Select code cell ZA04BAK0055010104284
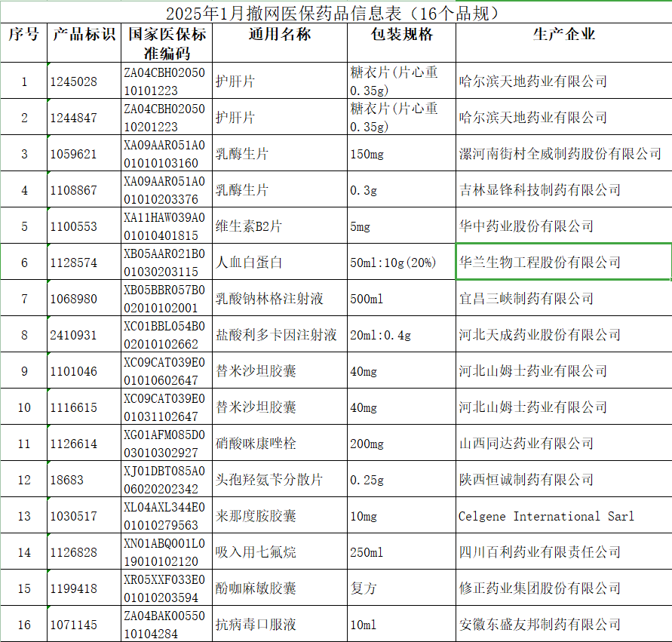This screenshot has height=642, width=672. [x=167, y=624]
